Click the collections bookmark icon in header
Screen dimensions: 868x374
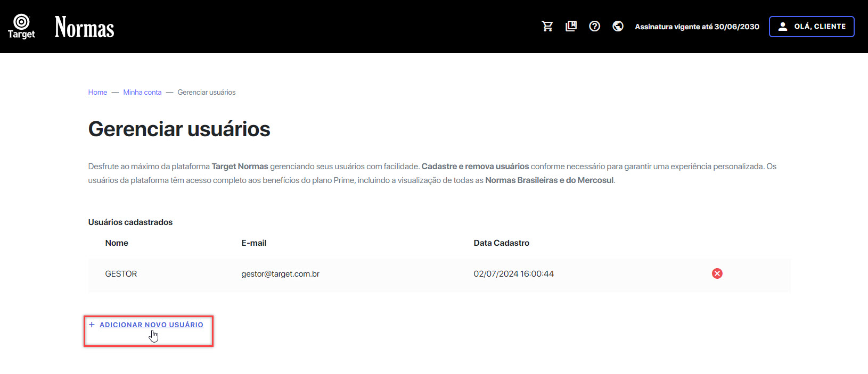point(571,26)
